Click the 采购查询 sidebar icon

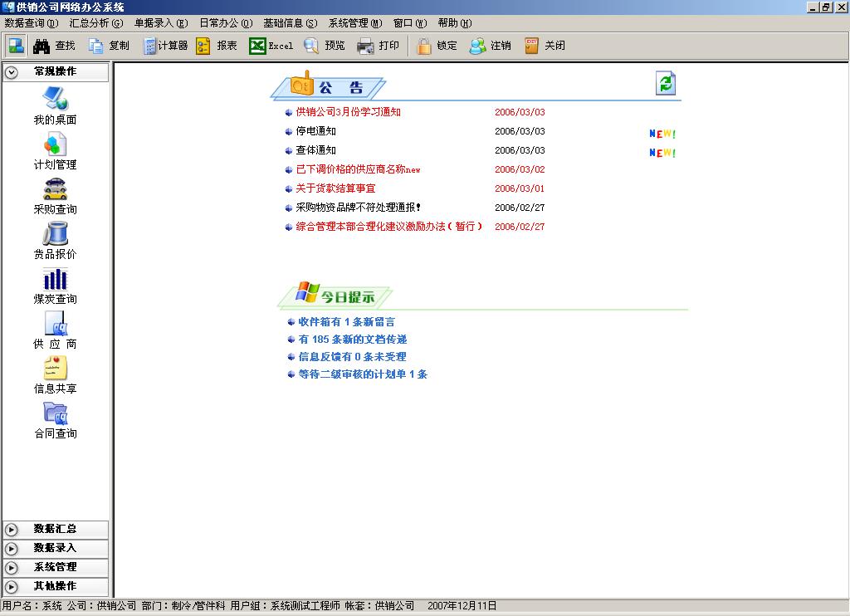coord(55,189)
